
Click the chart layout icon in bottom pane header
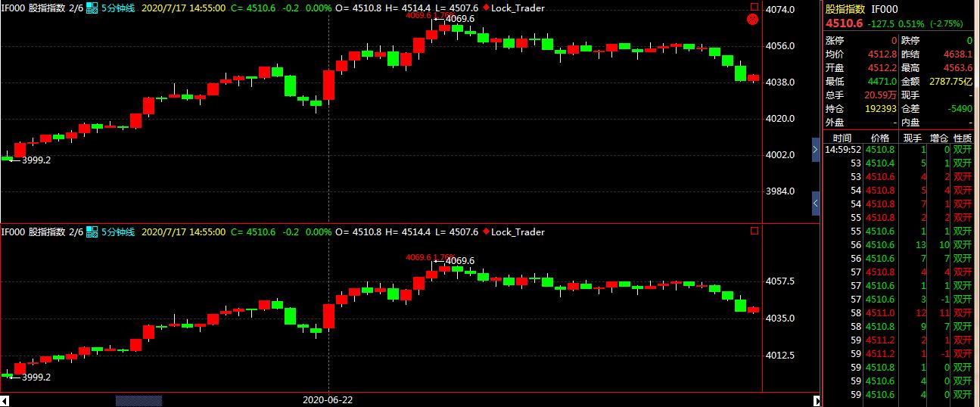(x=92, y=232)
